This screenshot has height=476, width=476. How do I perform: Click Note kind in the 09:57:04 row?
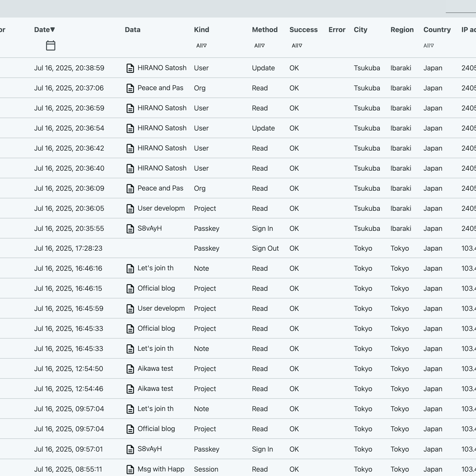(201, 409)
